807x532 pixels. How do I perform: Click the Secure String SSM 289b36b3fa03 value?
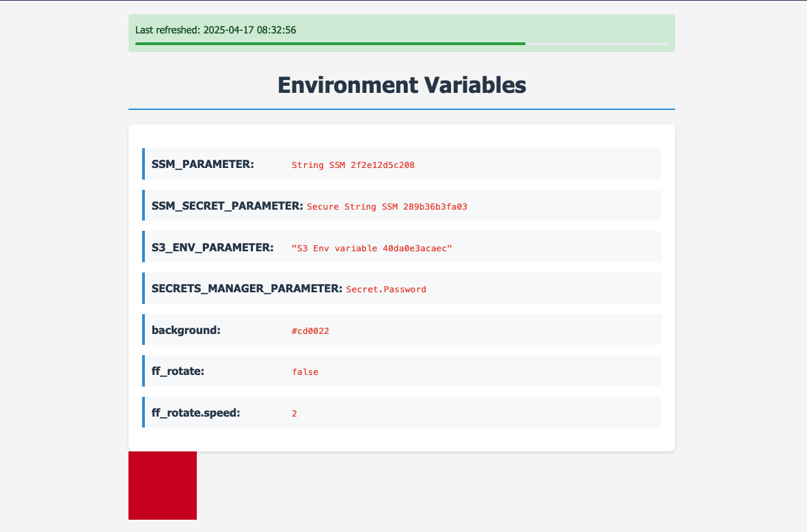387,206
